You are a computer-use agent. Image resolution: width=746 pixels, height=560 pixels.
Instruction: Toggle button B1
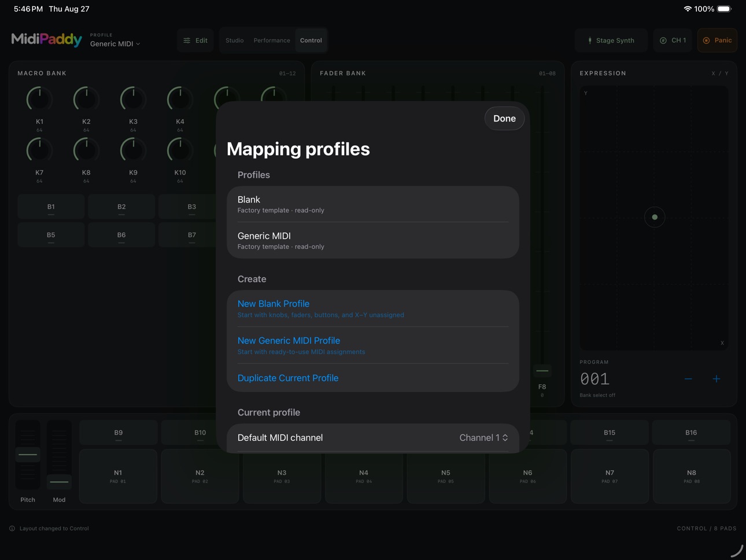pos(51,207)
